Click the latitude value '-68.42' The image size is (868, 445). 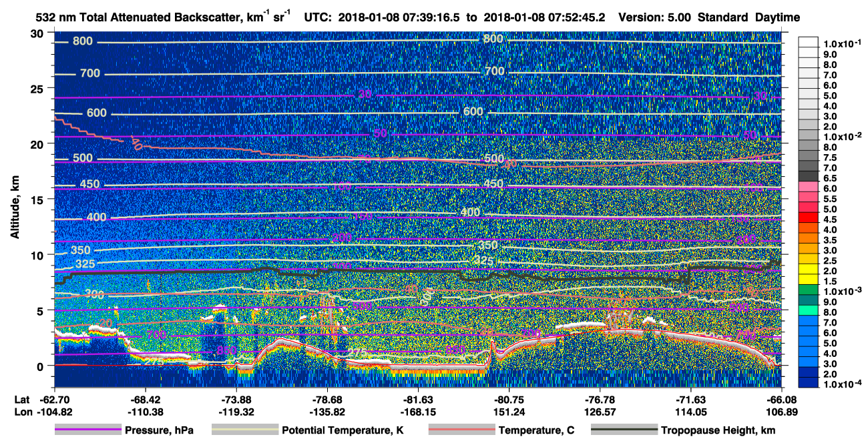145,400
